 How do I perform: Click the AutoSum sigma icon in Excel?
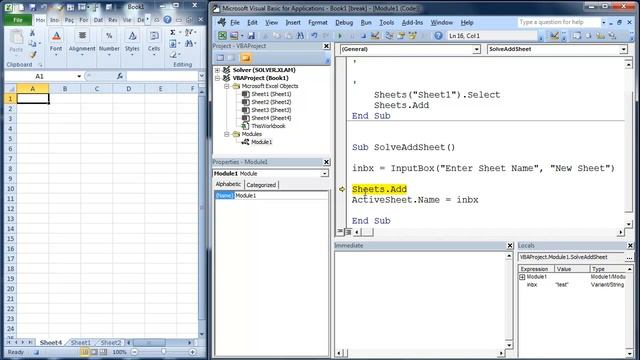(x=173, y=32)
